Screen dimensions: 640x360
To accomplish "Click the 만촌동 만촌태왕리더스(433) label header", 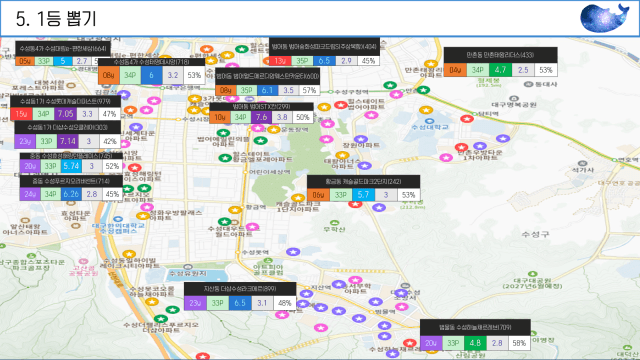I will (500, 55).
